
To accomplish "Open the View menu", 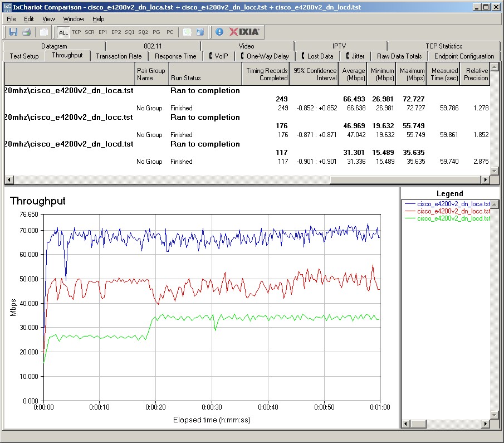I will pyautogui.click(x=48, y=19).
